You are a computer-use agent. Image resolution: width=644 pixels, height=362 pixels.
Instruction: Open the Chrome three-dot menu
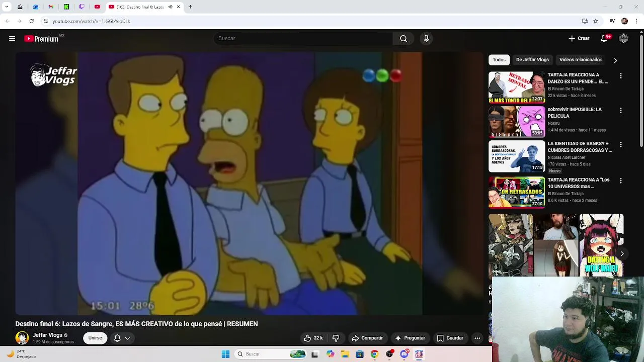[637, 21]
